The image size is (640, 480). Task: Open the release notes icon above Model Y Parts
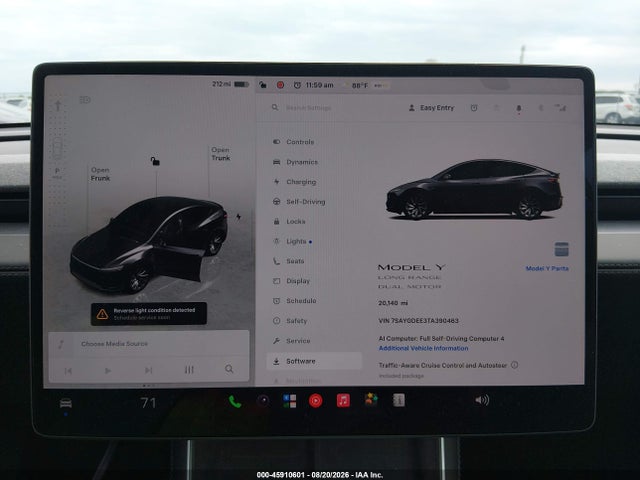[x=562, y=249]
